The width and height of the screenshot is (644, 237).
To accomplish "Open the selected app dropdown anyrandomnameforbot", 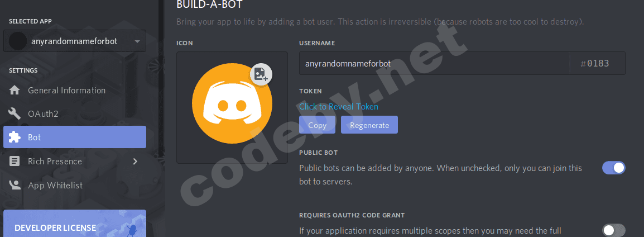I will (x=75, y=41).
